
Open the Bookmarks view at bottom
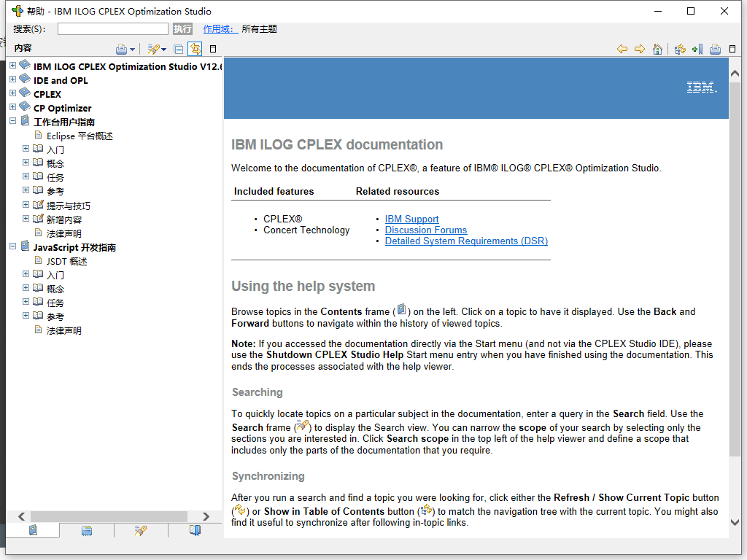coord(195,531)
